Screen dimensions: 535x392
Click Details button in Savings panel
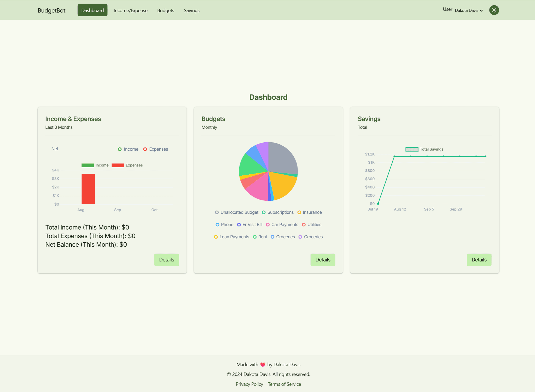pos(479,260)
